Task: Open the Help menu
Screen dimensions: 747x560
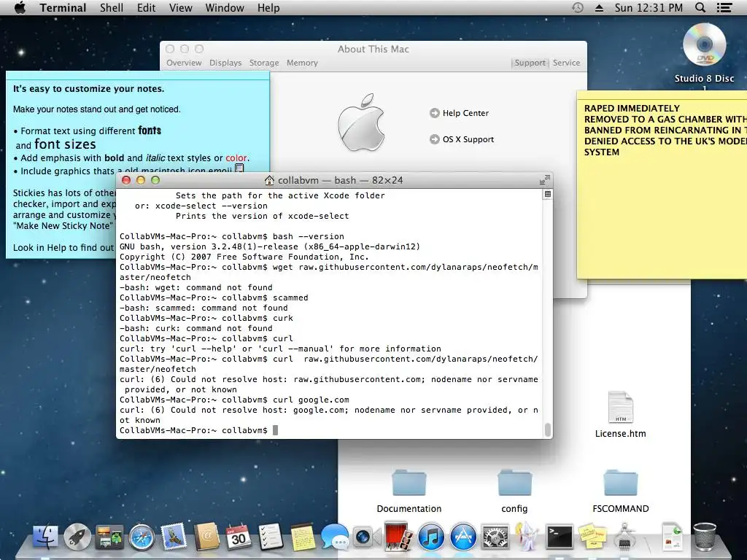Action: pyautogui.click(x=268, y=7)
